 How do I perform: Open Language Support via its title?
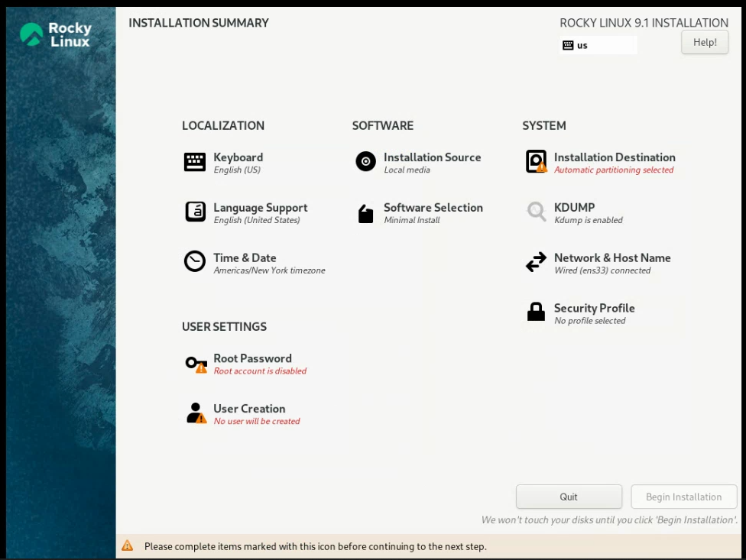click(260, 208)
